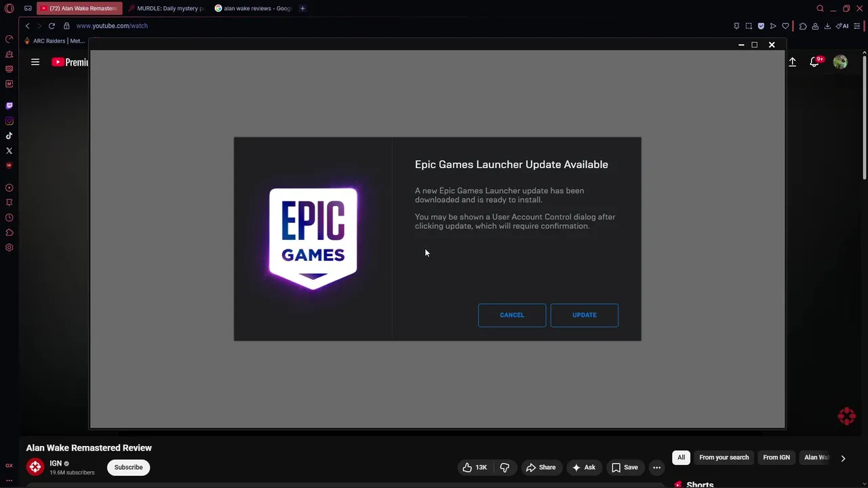This screenshot has width=868, height=488.
Task: Add bookmark with the heart icon
Action: (x=785, y=26)
